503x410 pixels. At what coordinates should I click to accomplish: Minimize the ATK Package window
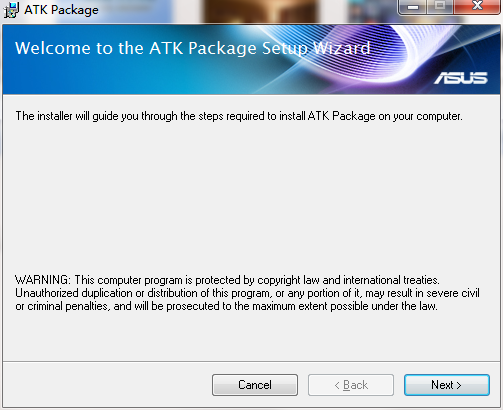(x=413, y=7)
